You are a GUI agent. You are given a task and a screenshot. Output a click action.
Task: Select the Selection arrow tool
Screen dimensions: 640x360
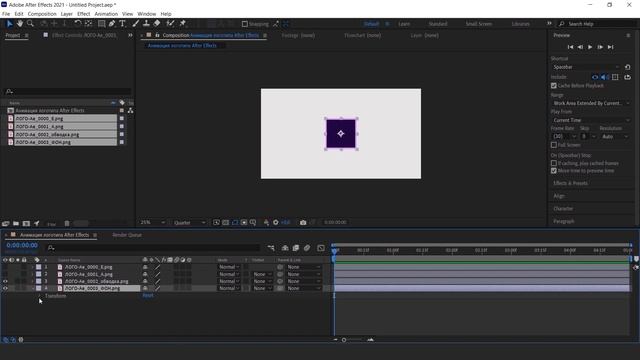(x=10, y=24)
